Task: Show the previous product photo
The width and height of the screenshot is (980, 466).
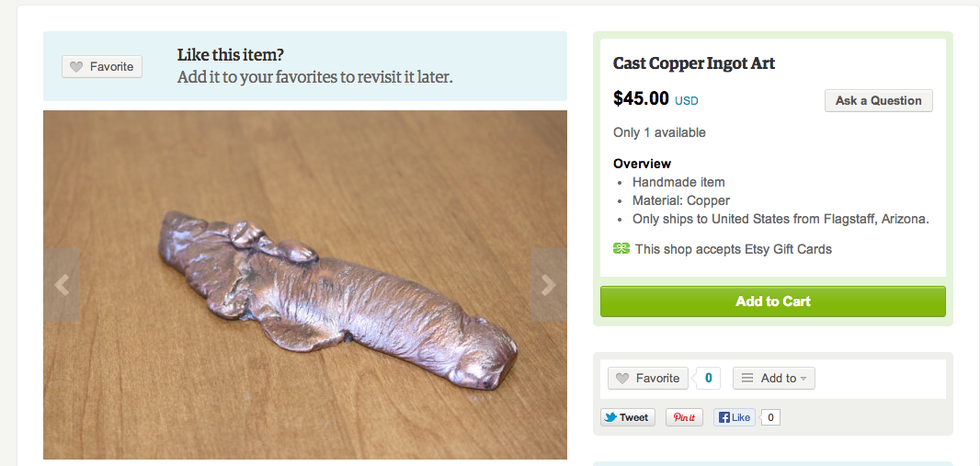Action: pos(62,285)
